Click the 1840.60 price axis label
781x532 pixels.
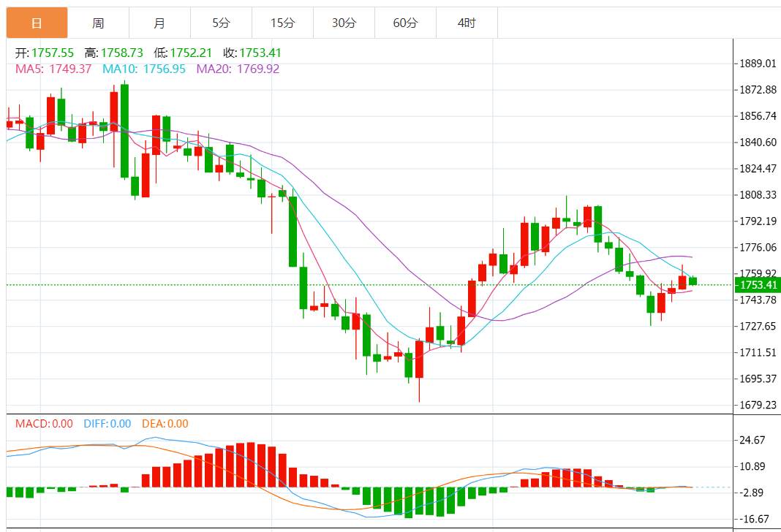point(758,142)
